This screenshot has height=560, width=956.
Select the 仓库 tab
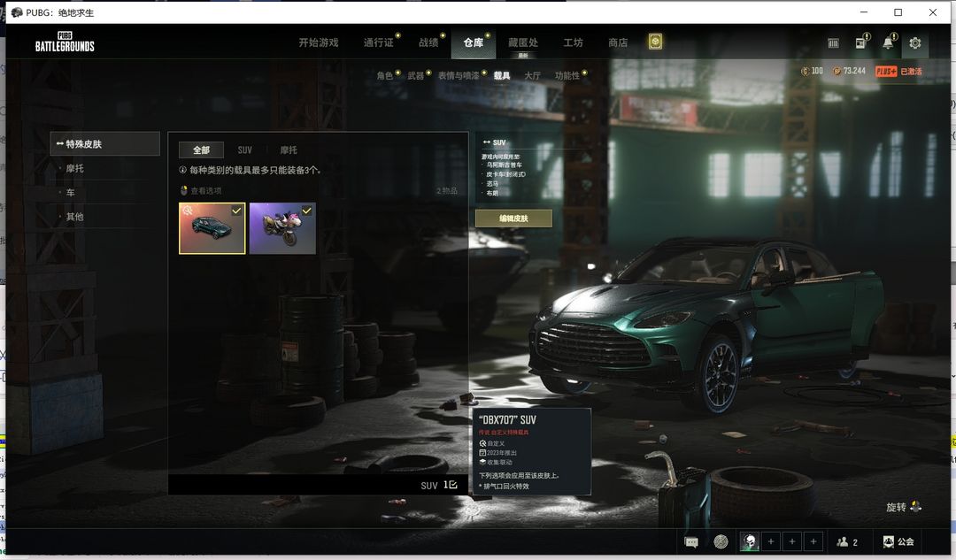[x=474, y=42]
